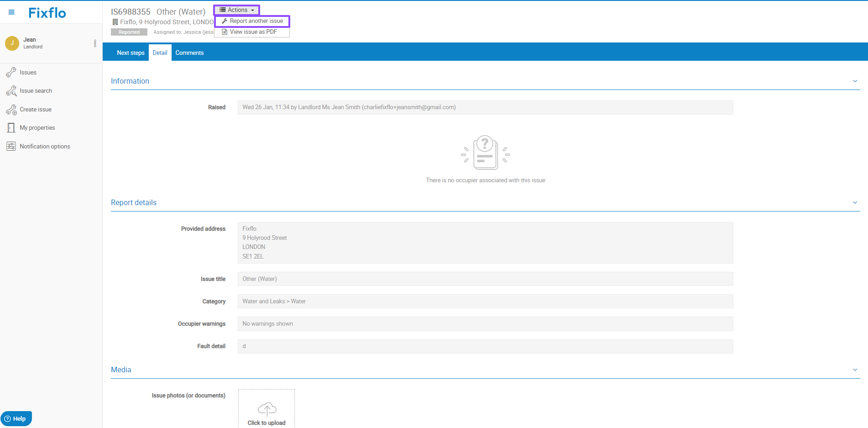The height and width of the screenshot is (428, 868).
Task: Open the Help button
Action: click(x=16, y=418)
